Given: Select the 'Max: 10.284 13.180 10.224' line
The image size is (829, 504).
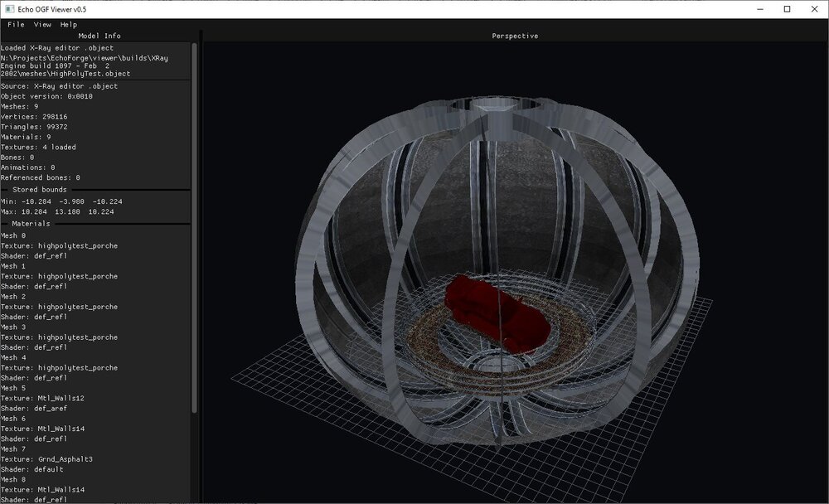Looking at the screenshot, I should coord(57,211).
